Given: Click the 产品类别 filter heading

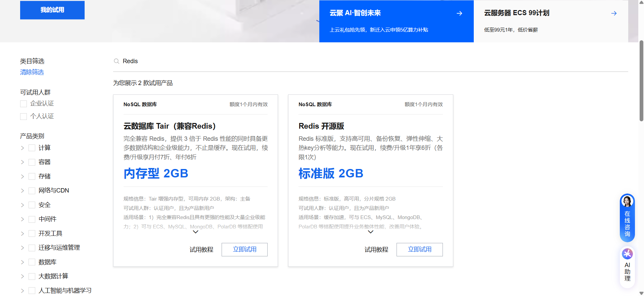Looking at the screenshot, I should [x=32, y=136].
